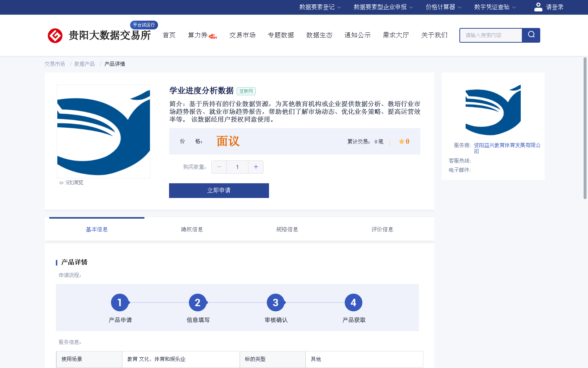The width and height of the screenshot is (588, 368).
Task: Select the 基本信息 tab
Action: (x=97, y=229)
